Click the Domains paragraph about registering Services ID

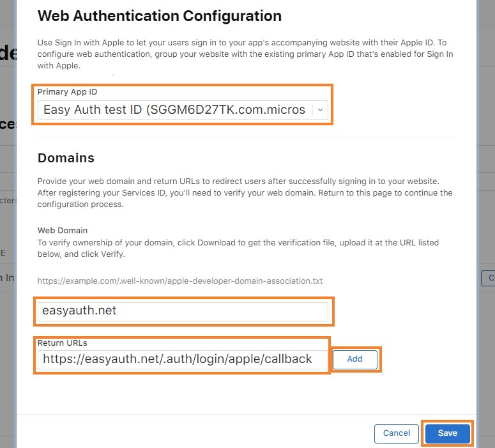coord(245,193)
